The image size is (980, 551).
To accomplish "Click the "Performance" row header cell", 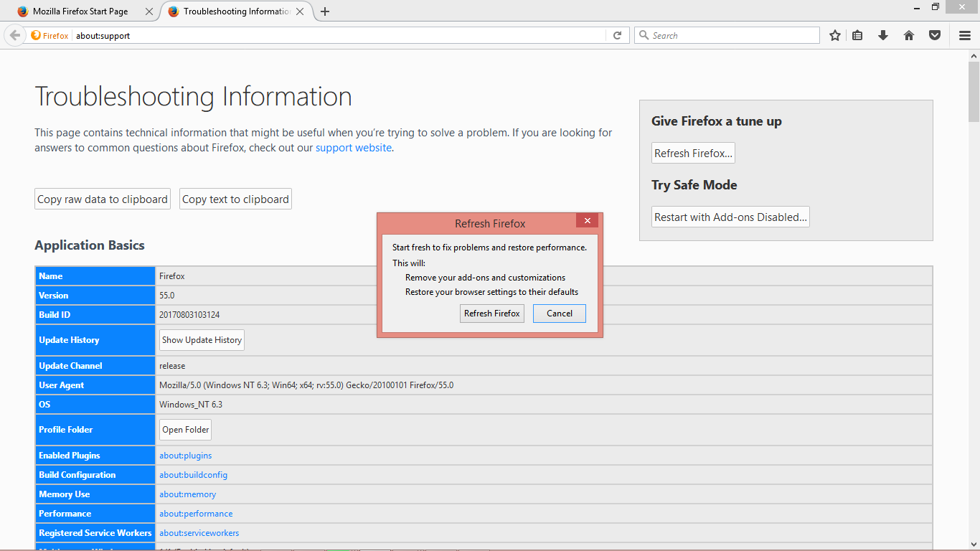I will point(95,514).
